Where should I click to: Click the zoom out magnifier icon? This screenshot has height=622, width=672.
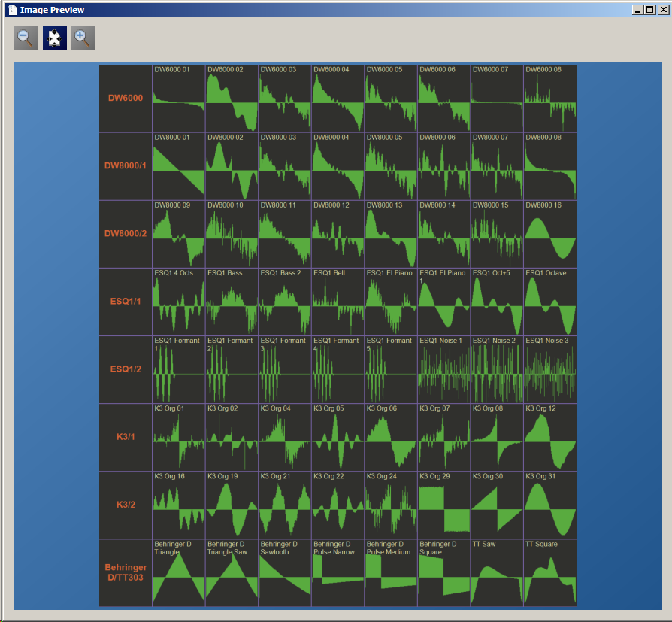[26, 38]
